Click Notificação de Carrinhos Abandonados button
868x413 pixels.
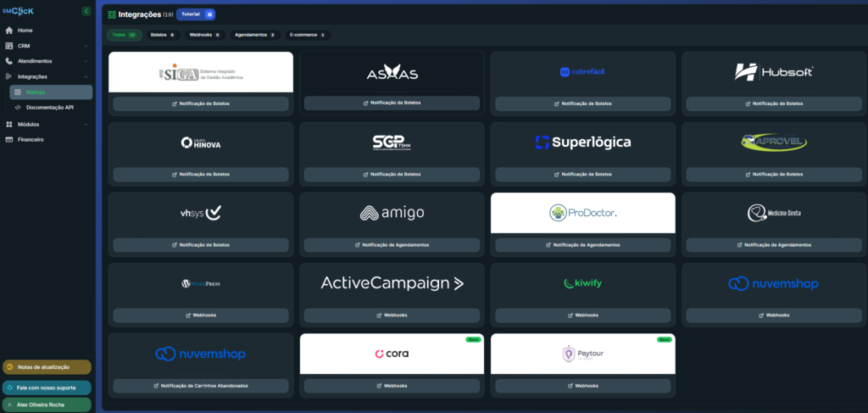(x=201, y=386)
